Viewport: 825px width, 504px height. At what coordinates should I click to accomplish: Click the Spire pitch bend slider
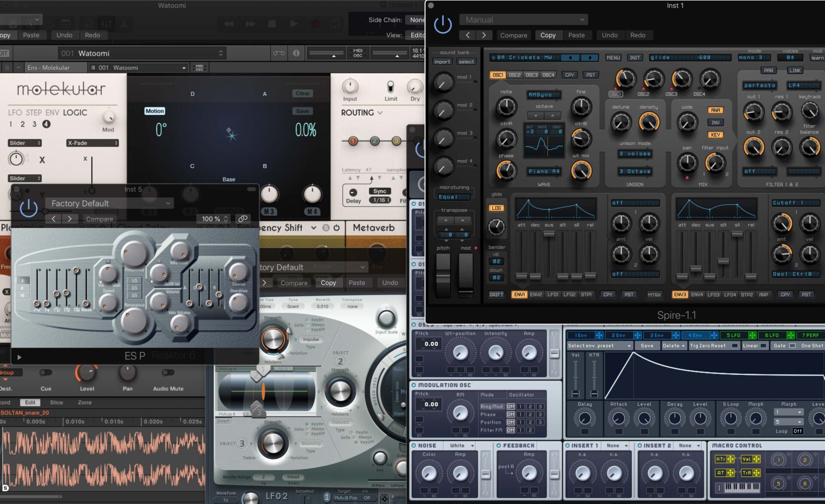[443, 275]
